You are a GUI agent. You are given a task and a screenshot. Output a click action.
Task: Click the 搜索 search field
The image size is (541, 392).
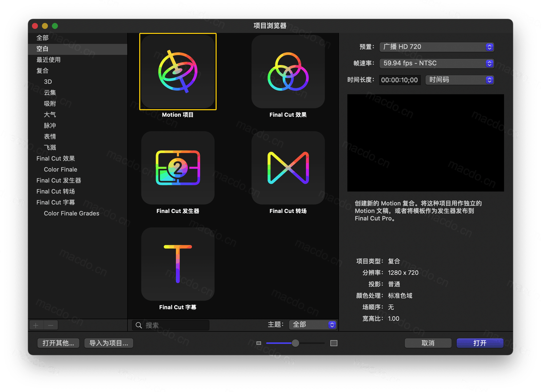point(171,325)
